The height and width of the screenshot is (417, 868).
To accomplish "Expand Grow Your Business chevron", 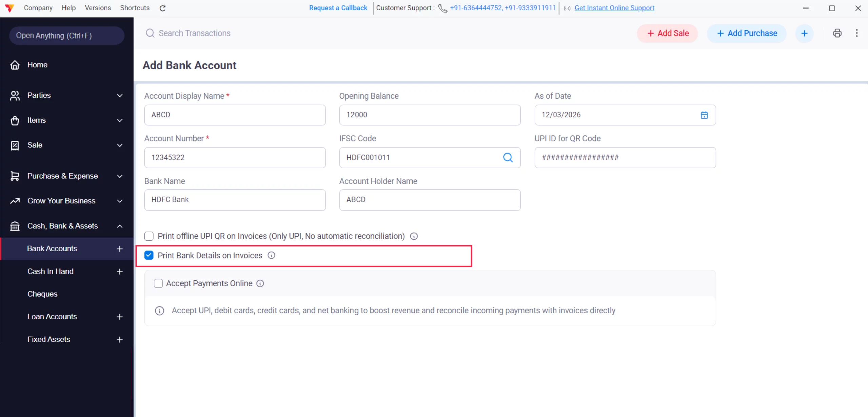I will (120, 201).
